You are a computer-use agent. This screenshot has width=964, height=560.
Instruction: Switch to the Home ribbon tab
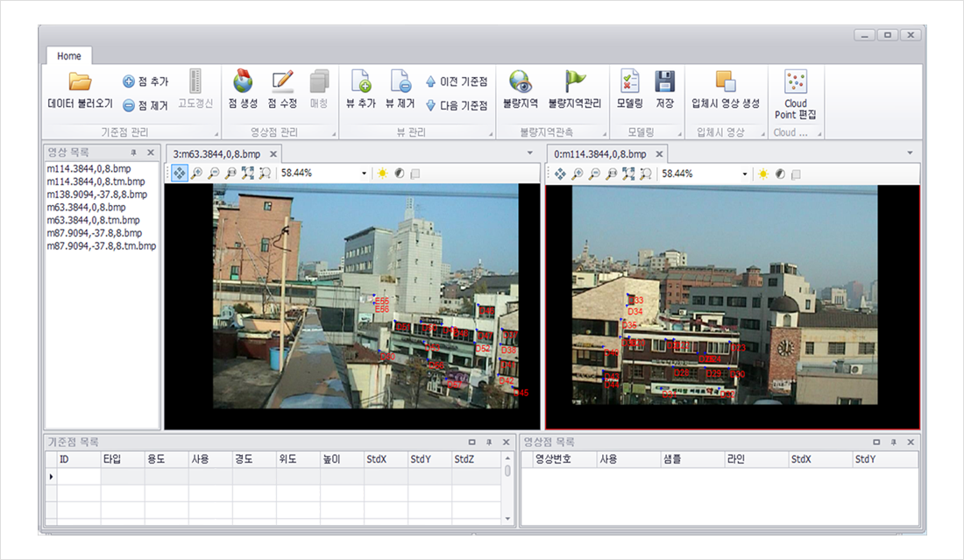69,56
